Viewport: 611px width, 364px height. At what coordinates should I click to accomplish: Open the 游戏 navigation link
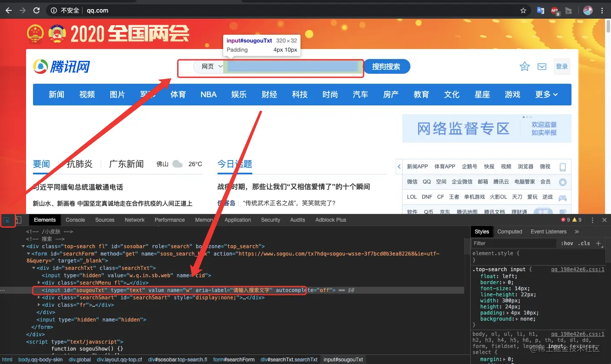pyautogui.click(x=512, y=95)
